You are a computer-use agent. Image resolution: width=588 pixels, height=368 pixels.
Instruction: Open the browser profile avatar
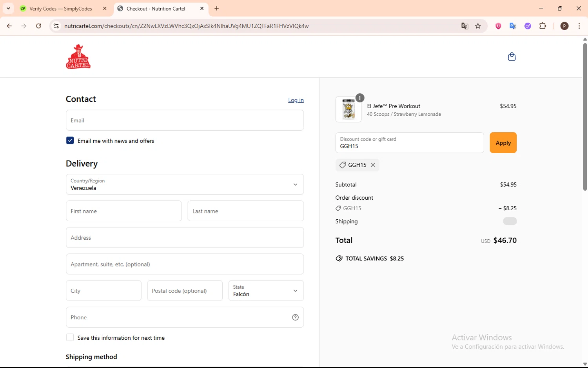tap(564, 26)
